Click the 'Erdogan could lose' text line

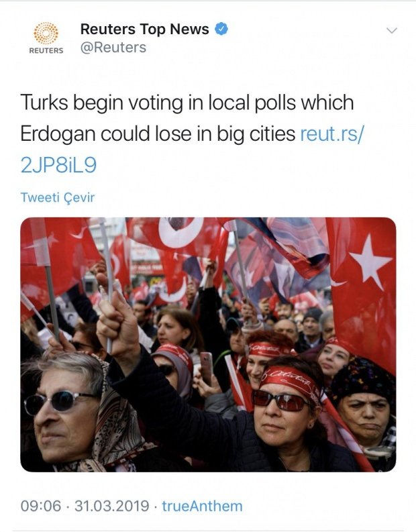pyautogui.click(x=158, y=134)
